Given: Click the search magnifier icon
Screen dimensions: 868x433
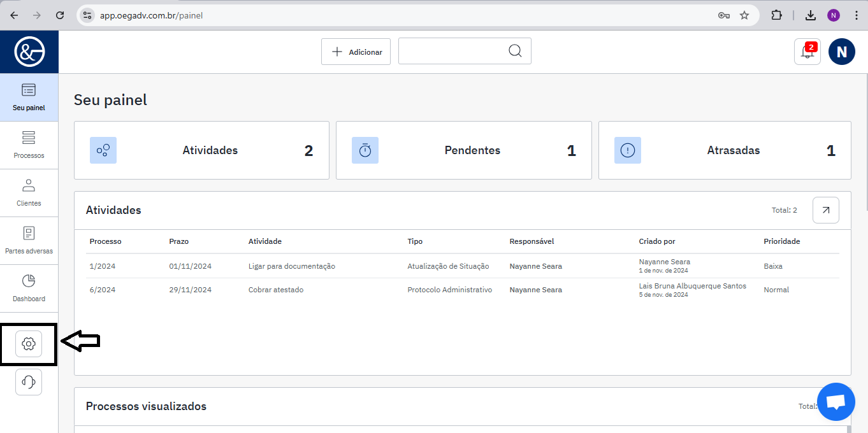Looking at the screenshot, I should [x=515, y=51].
